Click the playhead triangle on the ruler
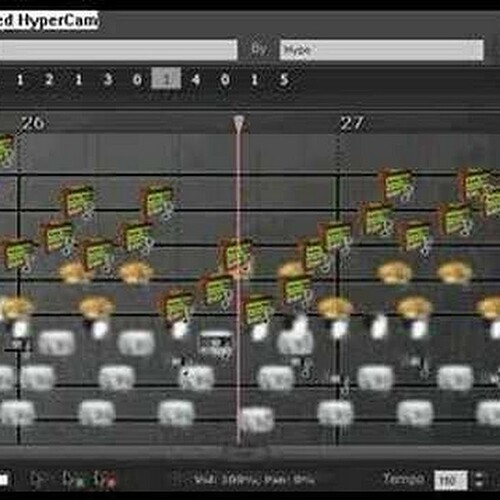Screen dimensions: 500x500 239,124
